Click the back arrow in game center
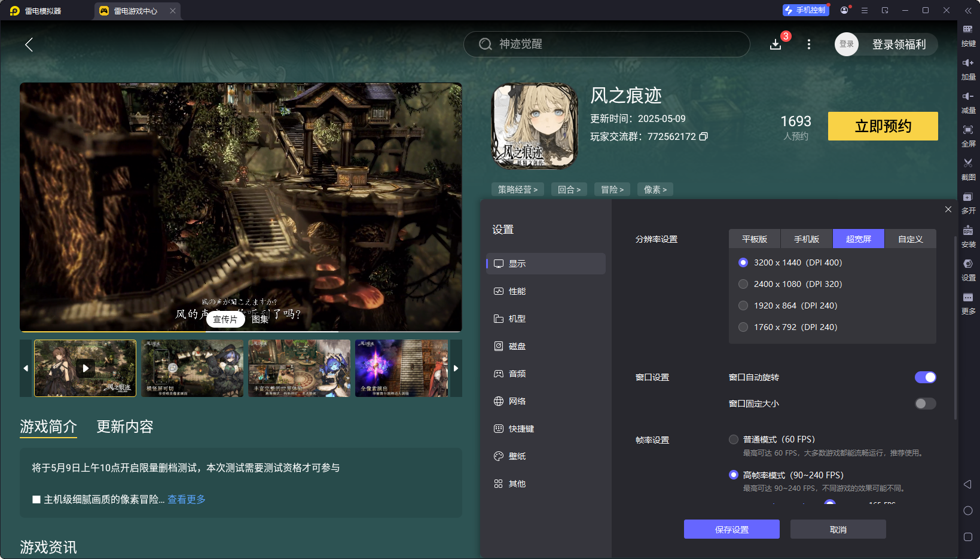The width and height of the screenshot is (980, 559). tap(29, 44)
